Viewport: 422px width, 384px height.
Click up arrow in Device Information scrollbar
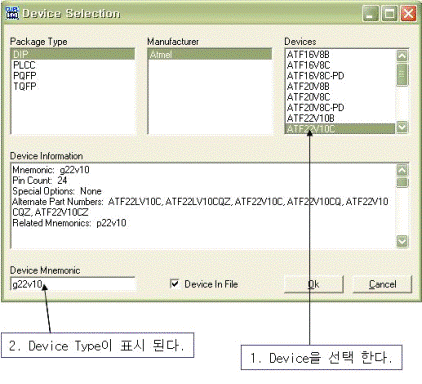[402, 170]
